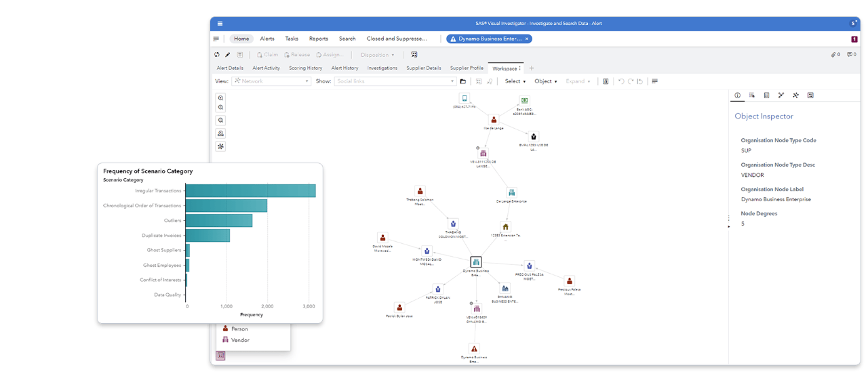Screen dimensions: 868x380
Task: Click the Irregular Transactions bar in the chart
Action: pos(250,191)
